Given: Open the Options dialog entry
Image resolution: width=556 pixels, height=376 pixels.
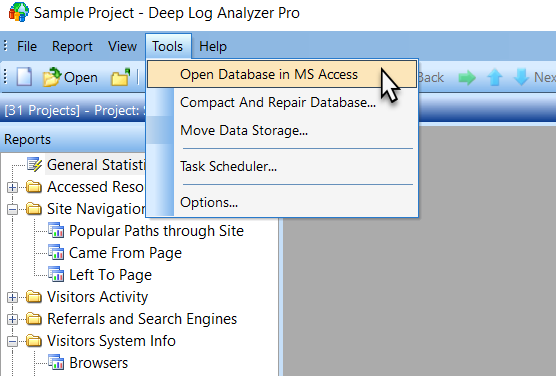Looking at the screenshot, I should (x=282, y=203).
